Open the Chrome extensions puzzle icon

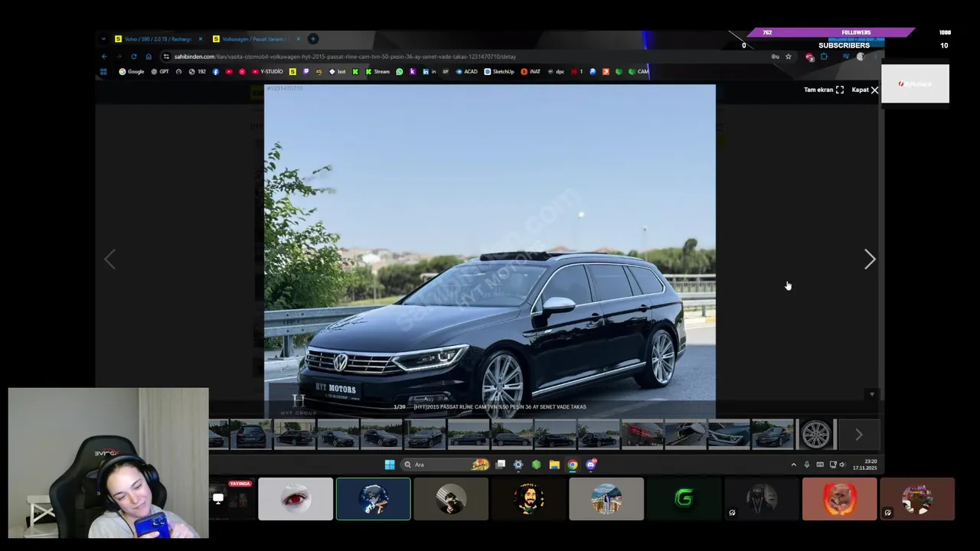(x=824, y=57)
